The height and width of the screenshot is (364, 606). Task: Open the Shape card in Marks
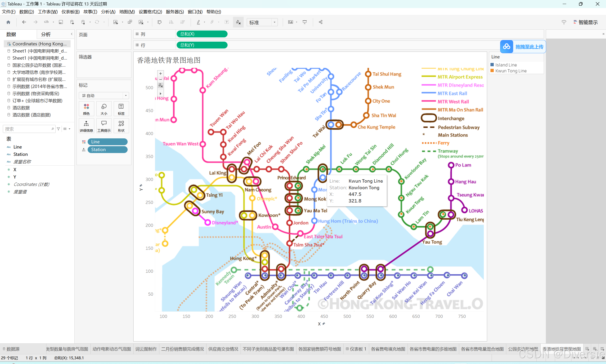(121, 126)
